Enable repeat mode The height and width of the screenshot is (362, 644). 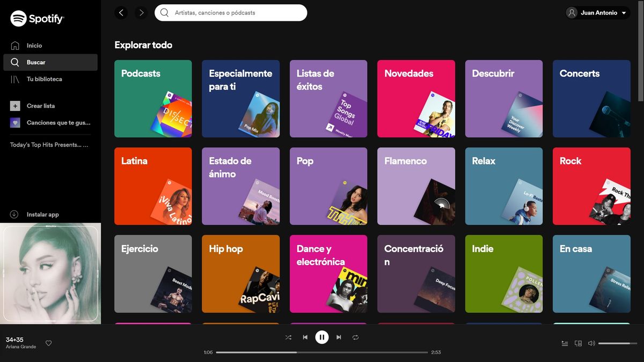click(355, 337)
